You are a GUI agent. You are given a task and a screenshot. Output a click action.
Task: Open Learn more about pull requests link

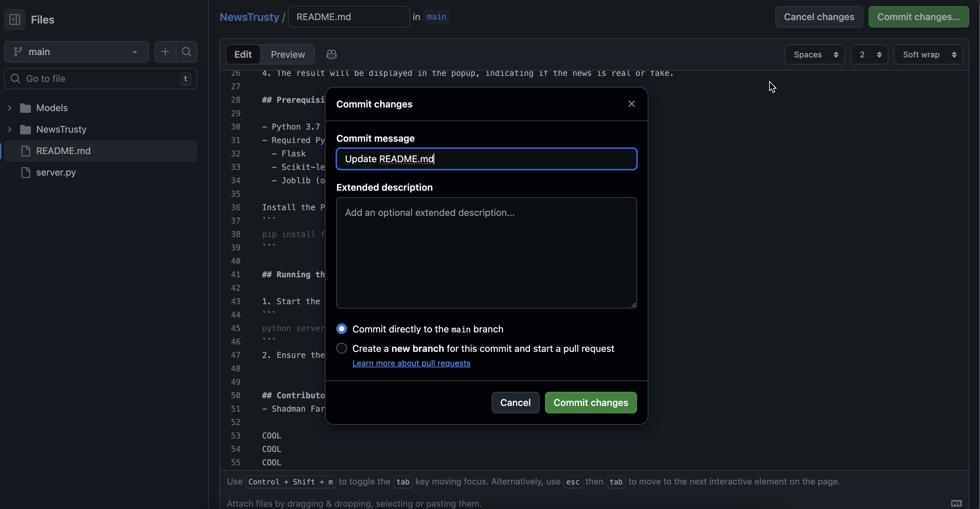coord(411,363)
